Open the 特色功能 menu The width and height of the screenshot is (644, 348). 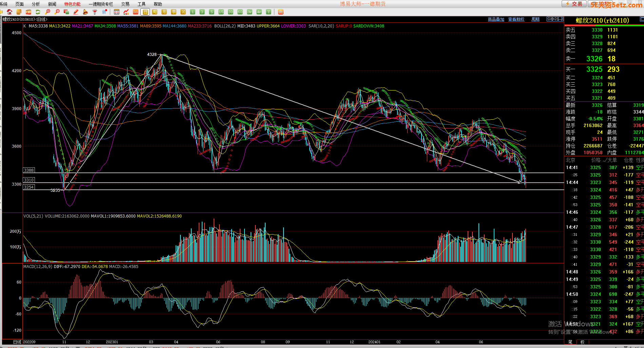pyautogui.click(x=72, y=4)
